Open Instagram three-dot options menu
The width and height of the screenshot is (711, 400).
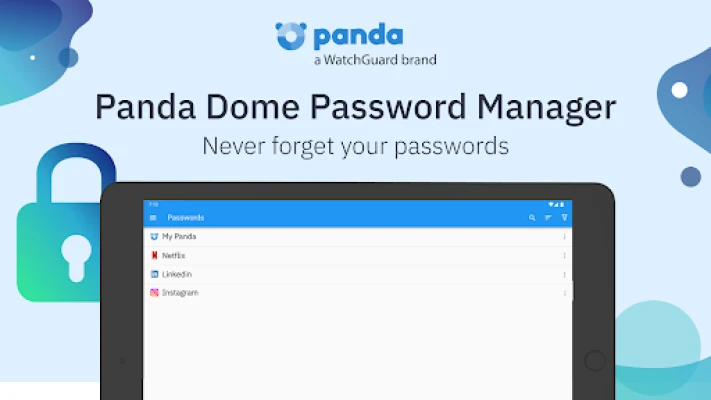point(564,293)
